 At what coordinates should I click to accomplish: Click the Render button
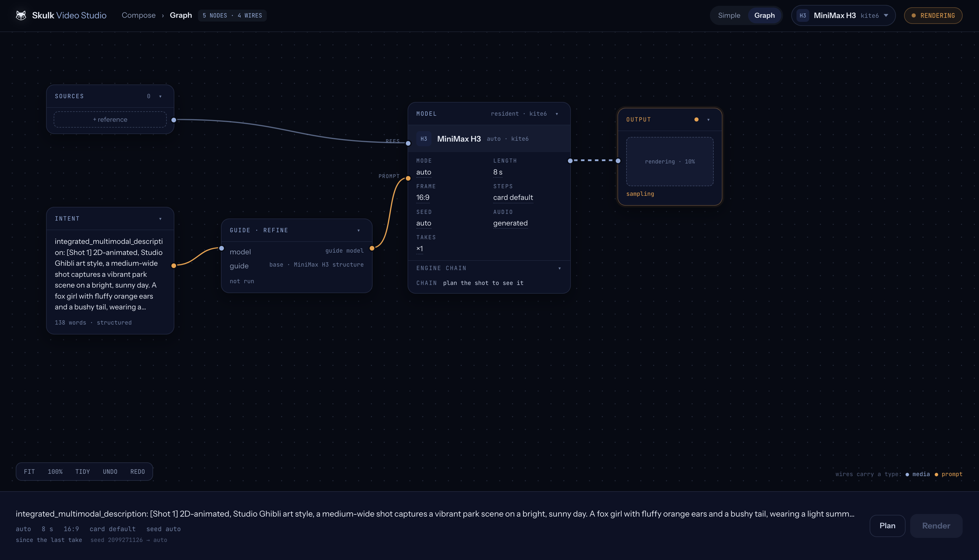(x=936, y=526)
